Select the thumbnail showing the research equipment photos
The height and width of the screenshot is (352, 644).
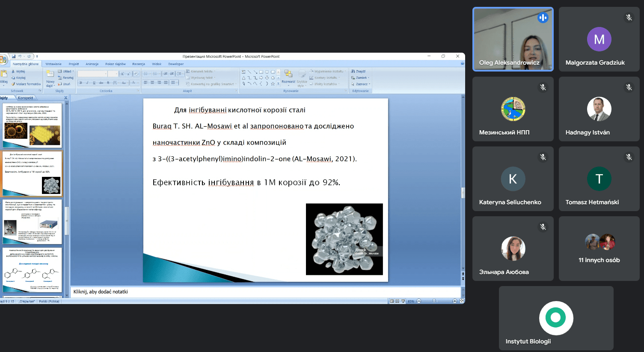(33, 222)
